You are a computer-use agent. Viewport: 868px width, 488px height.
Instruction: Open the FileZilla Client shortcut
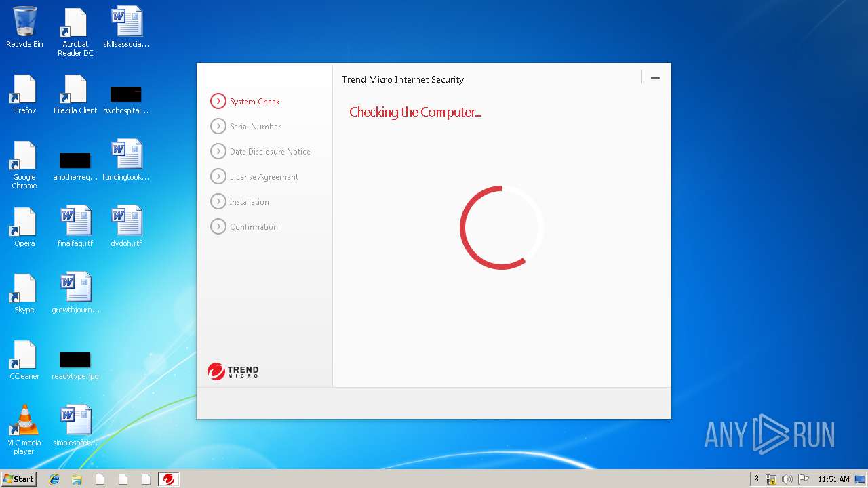pos(75,94)
